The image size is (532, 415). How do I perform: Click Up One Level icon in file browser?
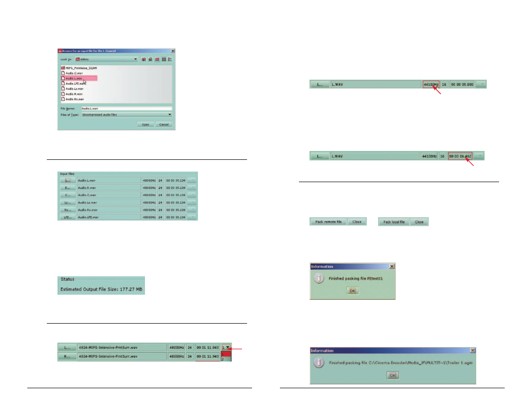(143, 60)
